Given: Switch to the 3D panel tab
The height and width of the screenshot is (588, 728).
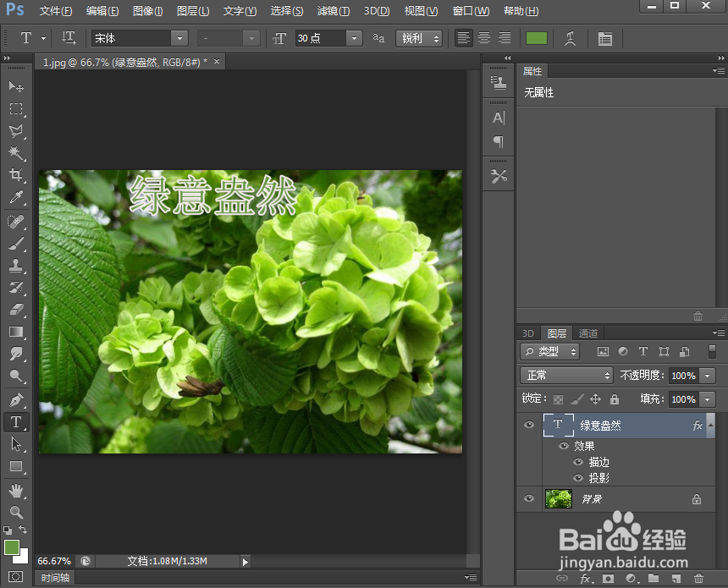Looking at the screenshot, I should click(528, 333).
